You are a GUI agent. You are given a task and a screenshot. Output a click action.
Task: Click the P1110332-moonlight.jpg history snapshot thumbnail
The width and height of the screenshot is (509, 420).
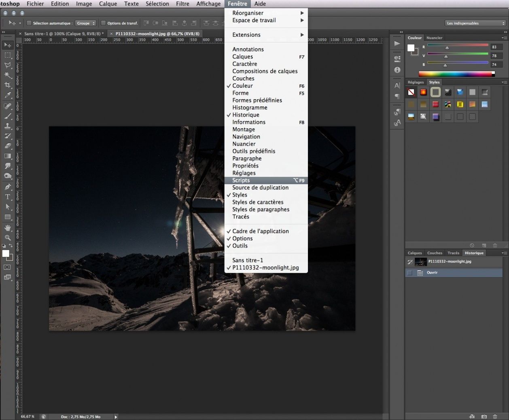(421, 262)
